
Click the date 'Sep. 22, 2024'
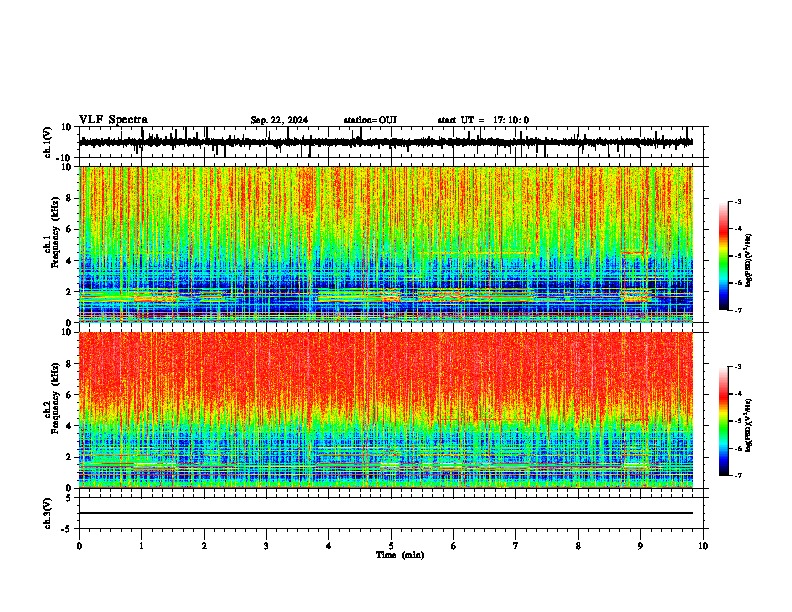(x=279, y=120)
